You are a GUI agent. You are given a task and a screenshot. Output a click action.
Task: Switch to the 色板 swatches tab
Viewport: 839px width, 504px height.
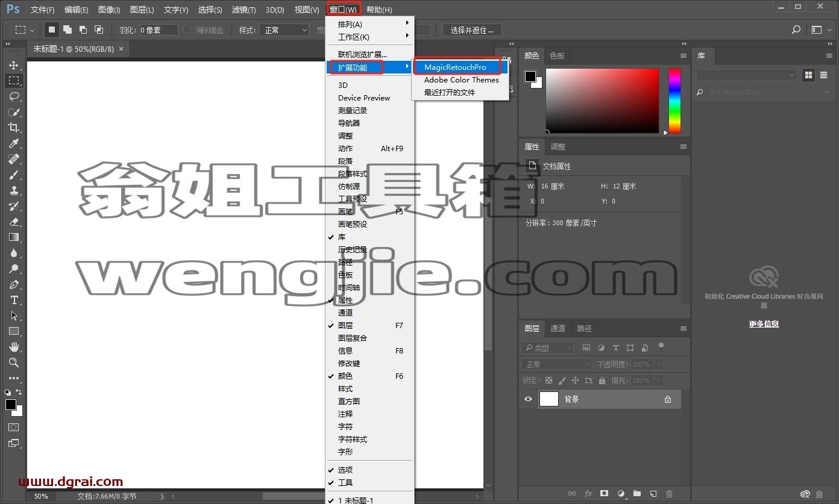[558, 55]
